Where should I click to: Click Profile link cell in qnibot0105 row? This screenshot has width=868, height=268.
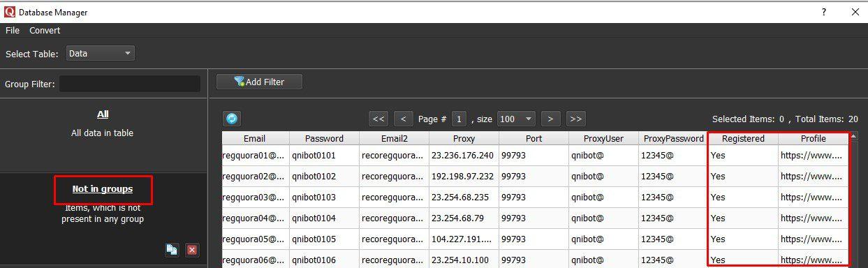814,239
